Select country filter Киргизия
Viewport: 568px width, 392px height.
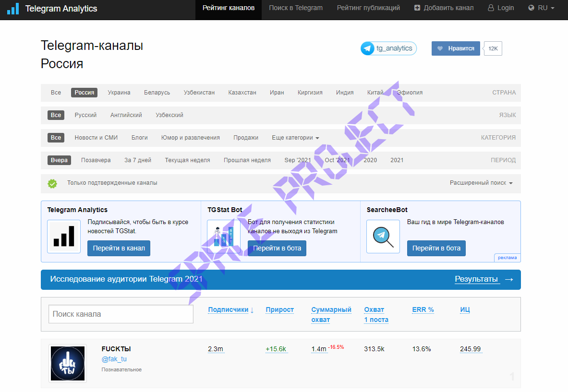point(310,93)
